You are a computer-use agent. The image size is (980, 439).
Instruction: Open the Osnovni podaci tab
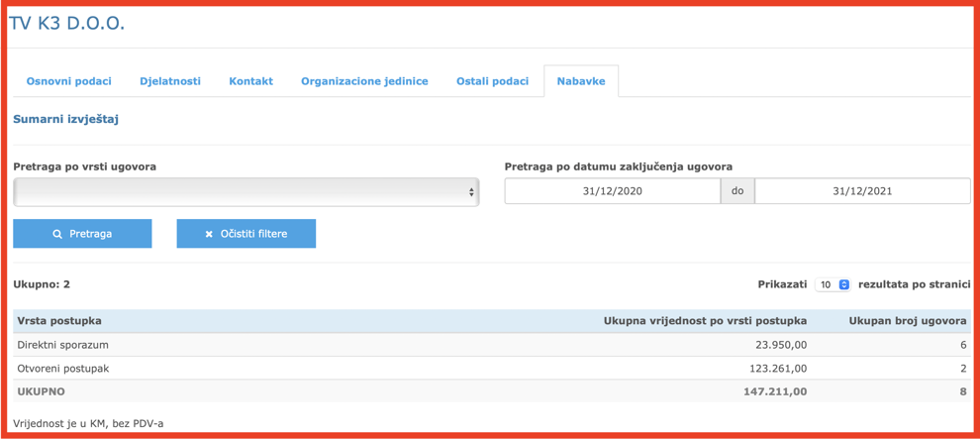click(x=68, y=81)
